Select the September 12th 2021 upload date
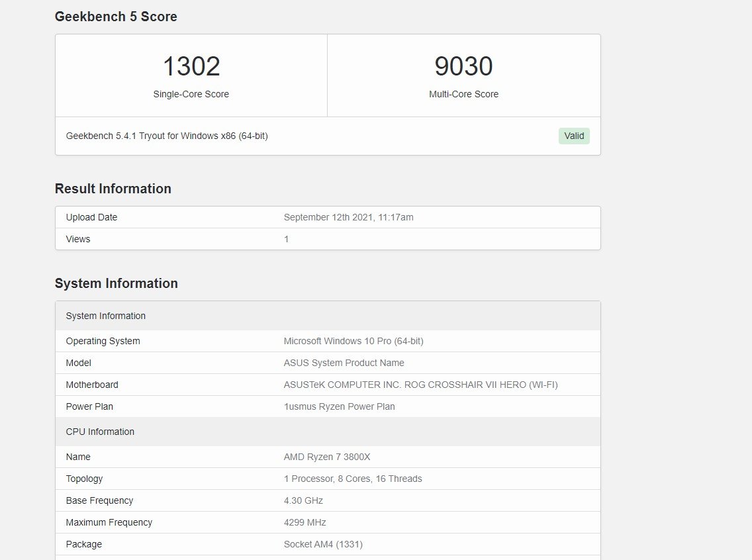 349,217
